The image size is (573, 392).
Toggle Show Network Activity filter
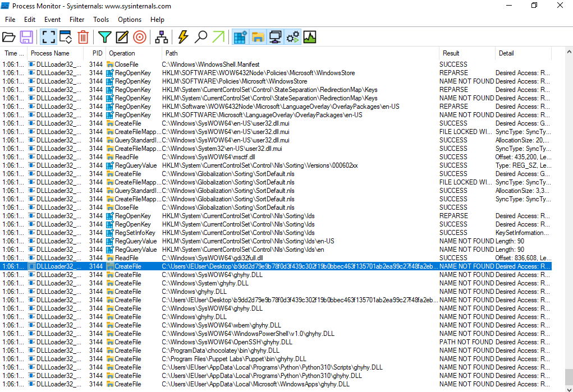click(275, 37)
